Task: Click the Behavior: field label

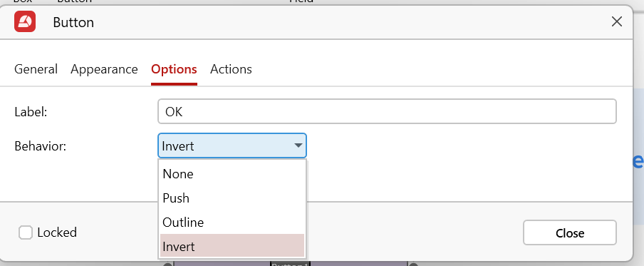Action: (x=40, y=146)
